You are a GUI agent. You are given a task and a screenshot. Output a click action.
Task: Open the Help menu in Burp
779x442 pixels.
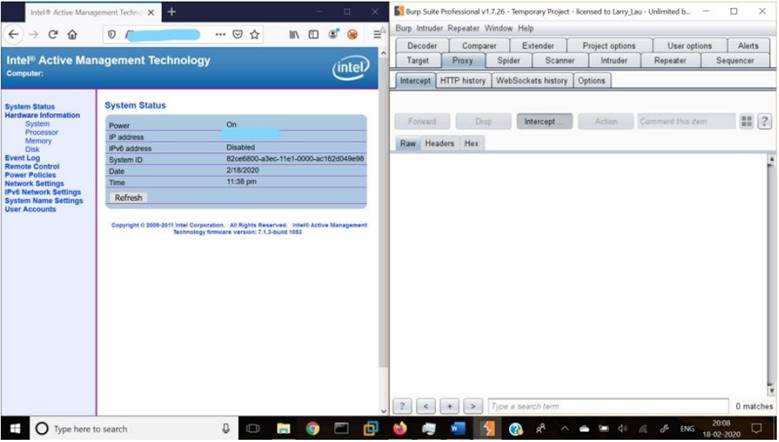point(526,28)
